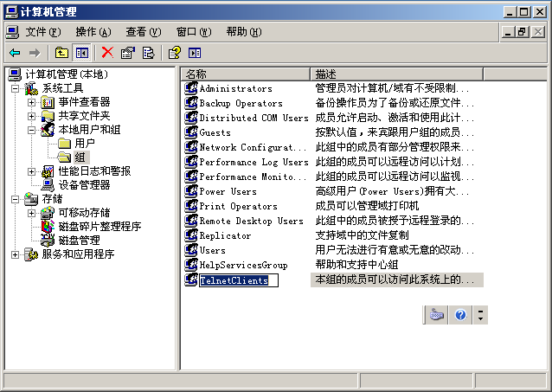552x392 pixels.
Task: Select 计算机管理(本地) root node
Action: point(67,74)
